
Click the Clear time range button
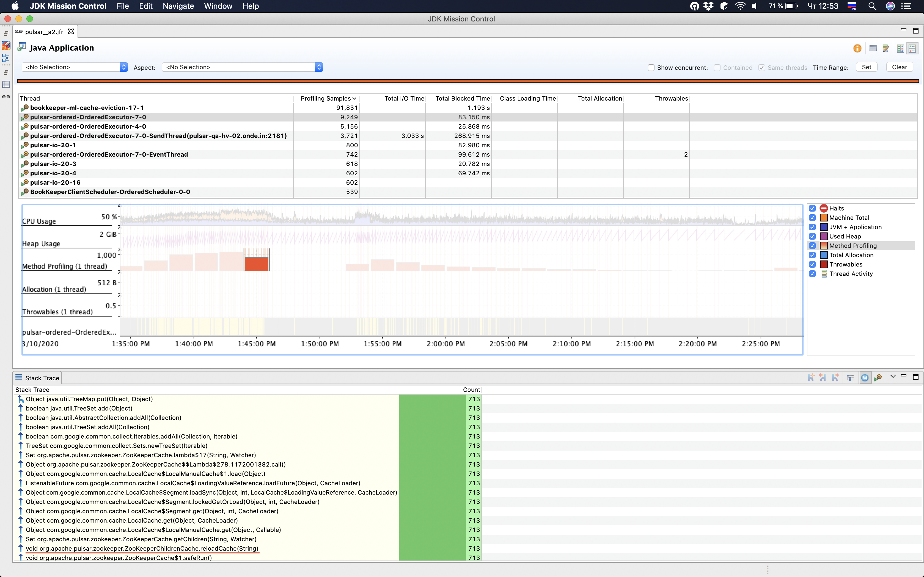(x=899, y=67)
